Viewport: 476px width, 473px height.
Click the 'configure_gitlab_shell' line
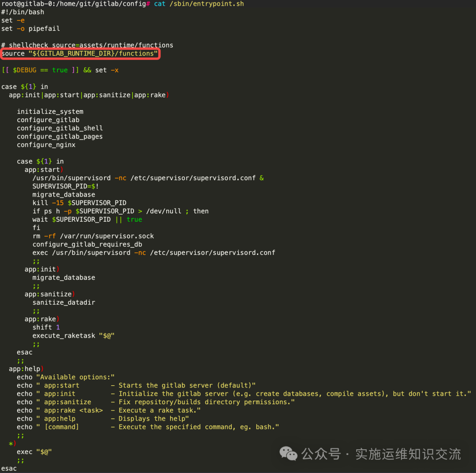pos(60,128)
